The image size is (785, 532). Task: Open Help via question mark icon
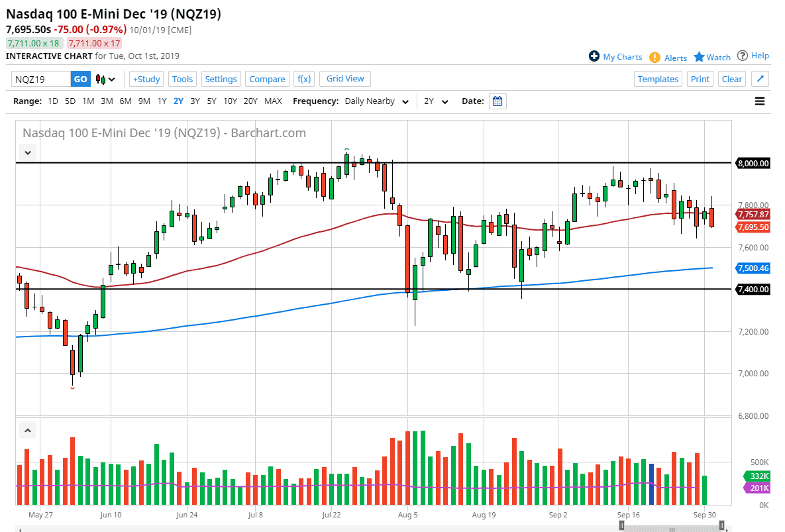click(x=743, y=56)
